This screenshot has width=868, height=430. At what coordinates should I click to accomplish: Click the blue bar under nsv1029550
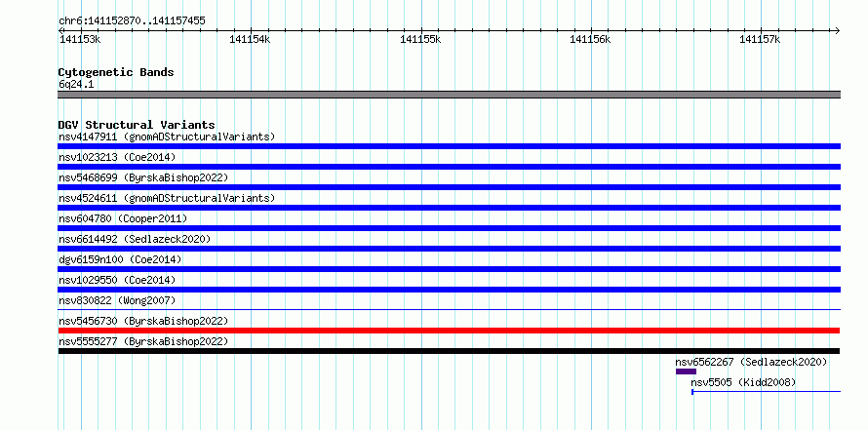pyautogui.click(x=449, y=290)
